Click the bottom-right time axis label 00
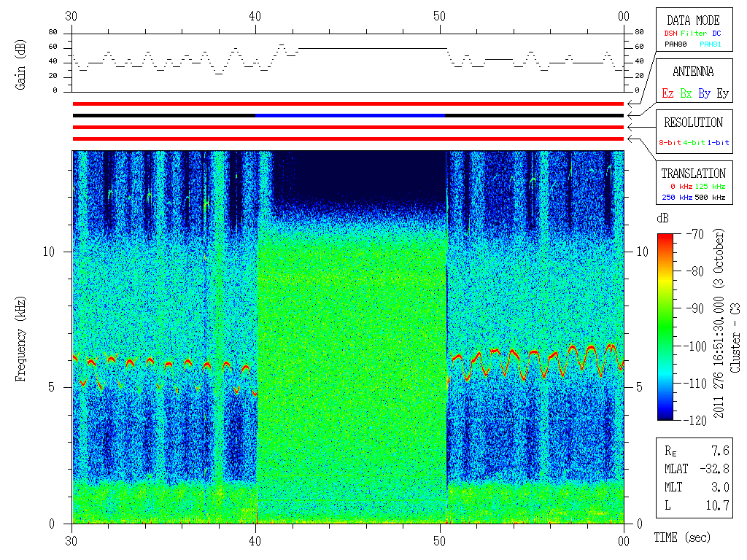The width and height of the screenshot is (747, 560). pos(624,542)
